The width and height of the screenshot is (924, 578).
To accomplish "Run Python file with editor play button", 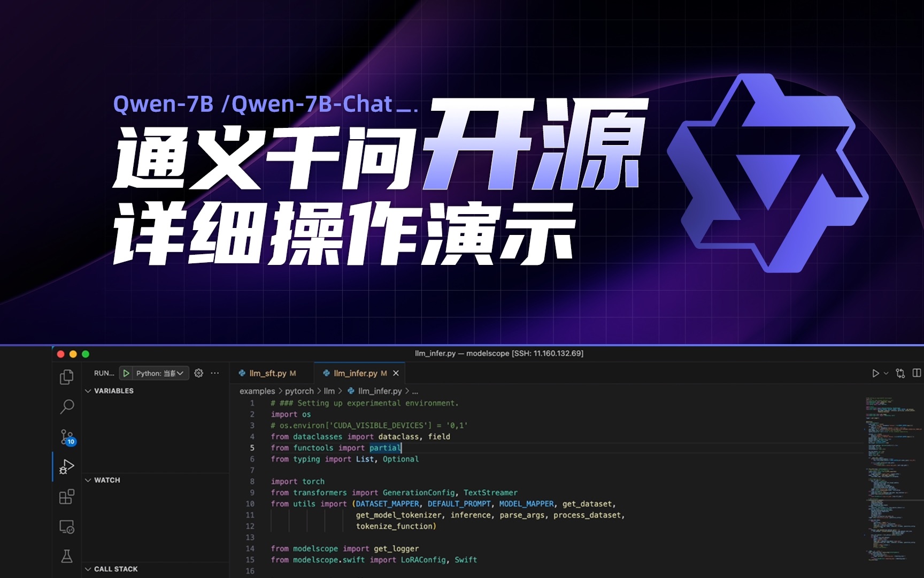I will [x=875, y=373].
